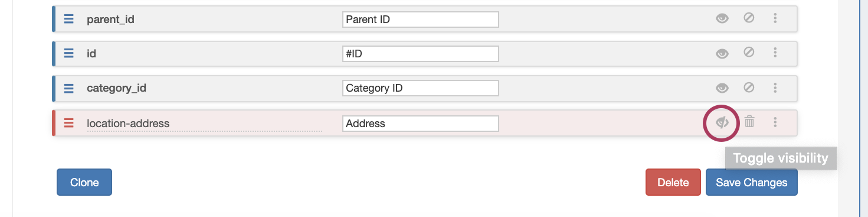The image size is (868, 217).
Task: Show the hidden location-address column
Action: (722, 122)
